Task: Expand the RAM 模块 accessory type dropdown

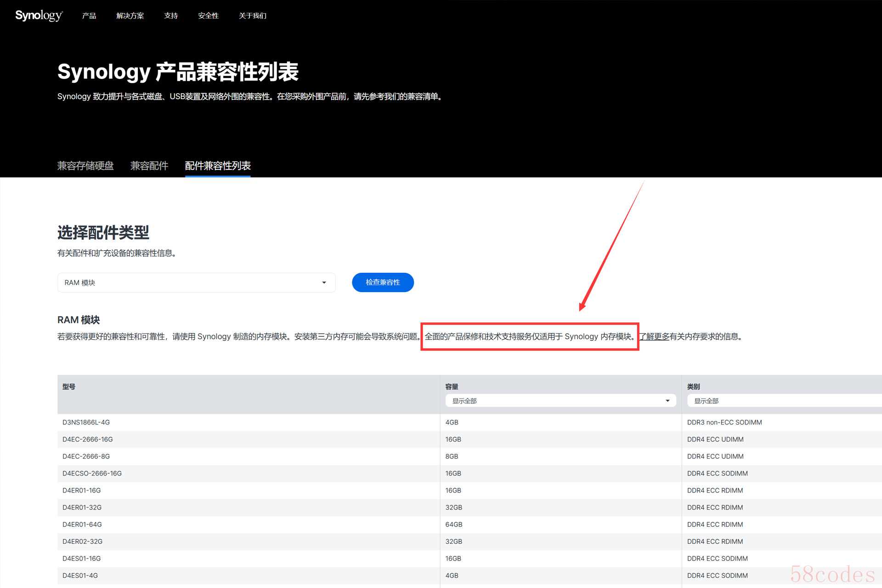Action: (197, 283)
